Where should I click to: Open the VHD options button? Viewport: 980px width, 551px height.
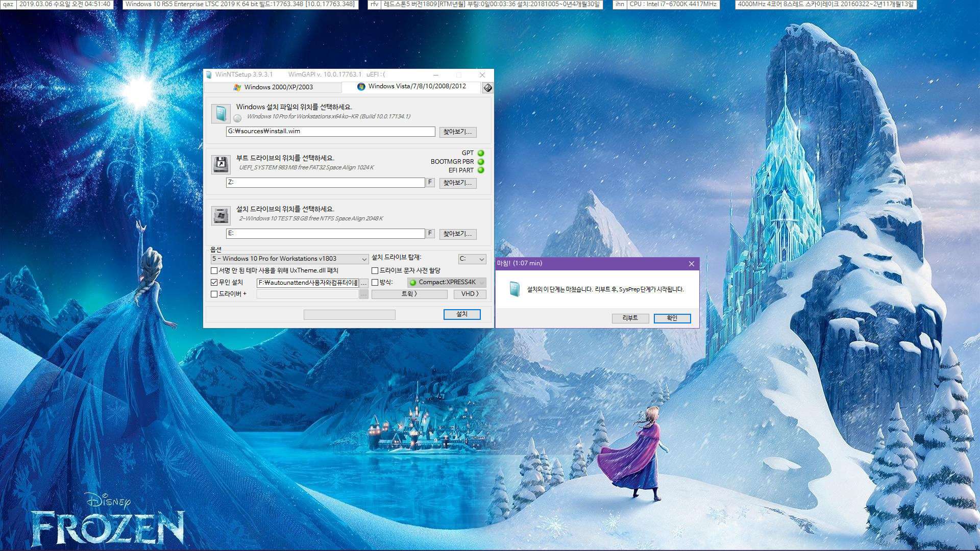(x=470, y=294)
